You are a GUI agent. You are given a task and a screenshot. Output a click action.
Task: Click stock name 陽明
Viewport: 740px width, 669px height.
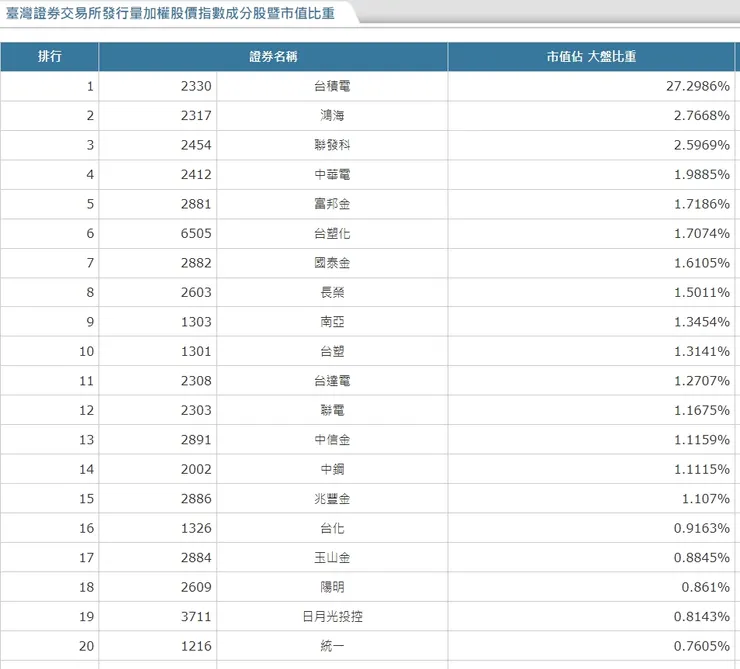coord(332,587)
